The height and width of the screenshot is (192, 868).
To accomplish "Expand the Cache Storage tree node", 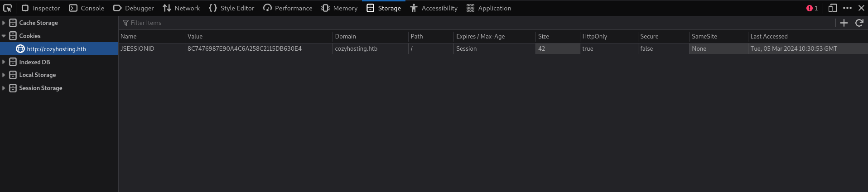I will pyautogui.click(x=4, y=23).
